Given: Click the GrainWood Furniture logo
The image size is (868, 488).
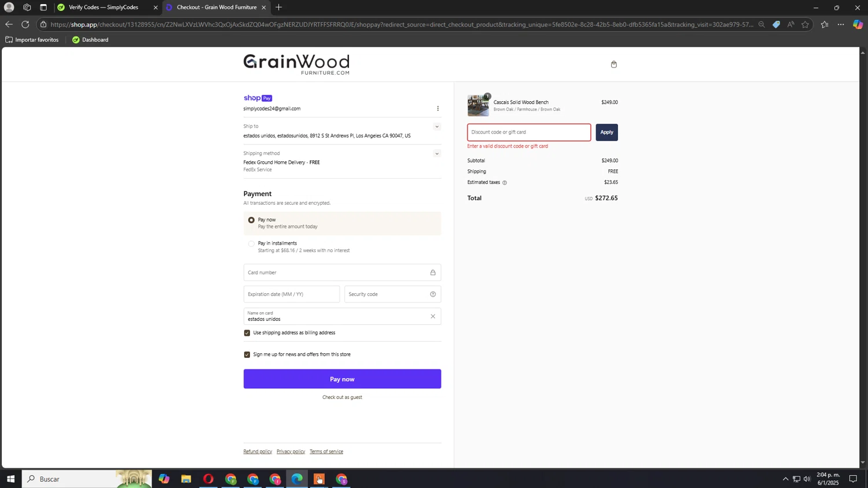Looking at the screenshot, I should click(x=296, y=64).
